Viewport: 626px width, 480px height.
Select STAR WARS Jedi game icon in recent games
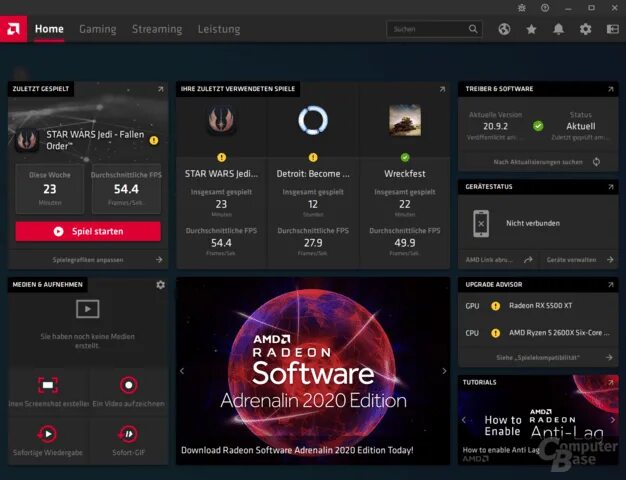[x=222, y=120]
